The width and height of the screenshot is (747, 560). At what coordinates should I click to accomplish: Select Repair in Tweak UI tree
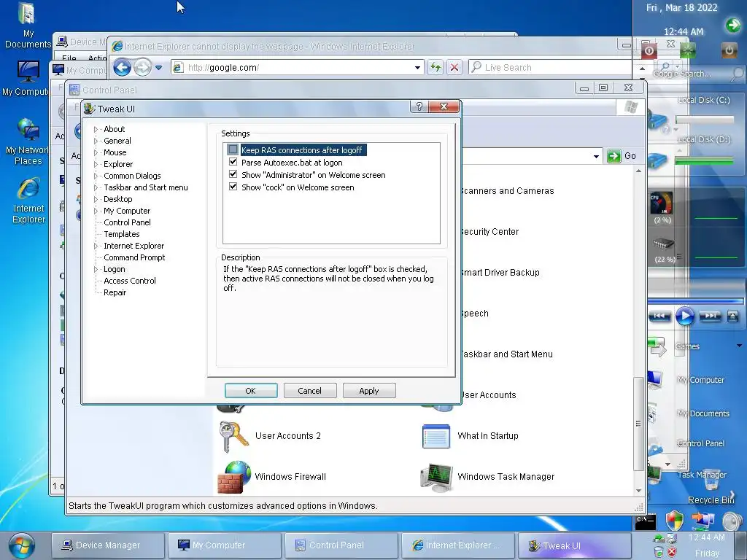[115, 292]
